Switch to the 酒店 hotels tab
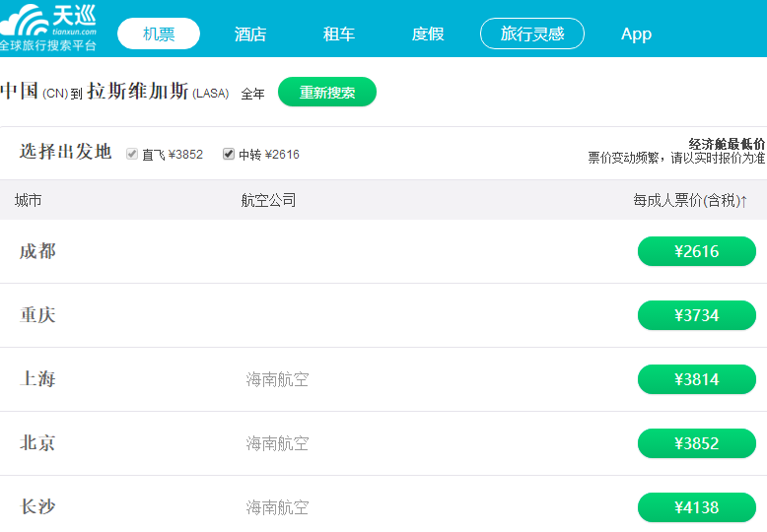The height and width of the screenshot is (532, 767). point(250,34)
